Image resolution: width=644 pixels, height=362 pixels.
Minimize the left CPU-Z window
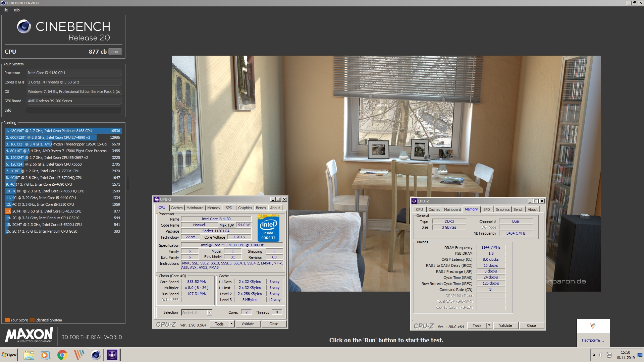pos(273,199)
